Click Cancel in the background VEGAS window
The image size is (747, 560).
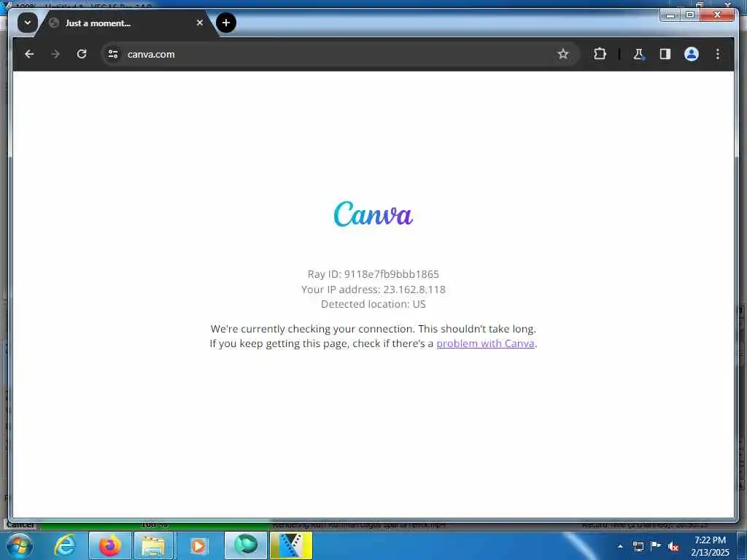20,525
